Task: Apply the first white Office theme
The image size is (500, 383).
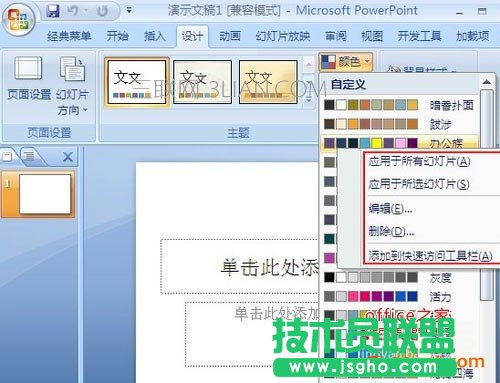Action: [137, 82]
